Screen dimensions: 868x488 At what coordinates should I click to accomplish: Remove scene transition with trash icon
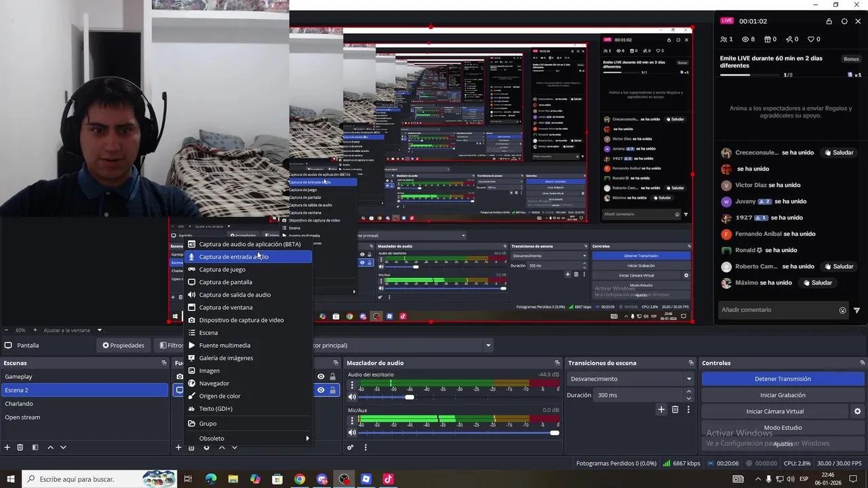[x=675, y=409]
